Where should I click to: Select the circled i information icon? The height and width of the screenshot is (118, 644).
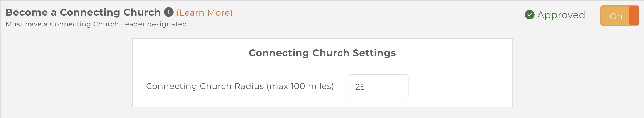(169, 12)
